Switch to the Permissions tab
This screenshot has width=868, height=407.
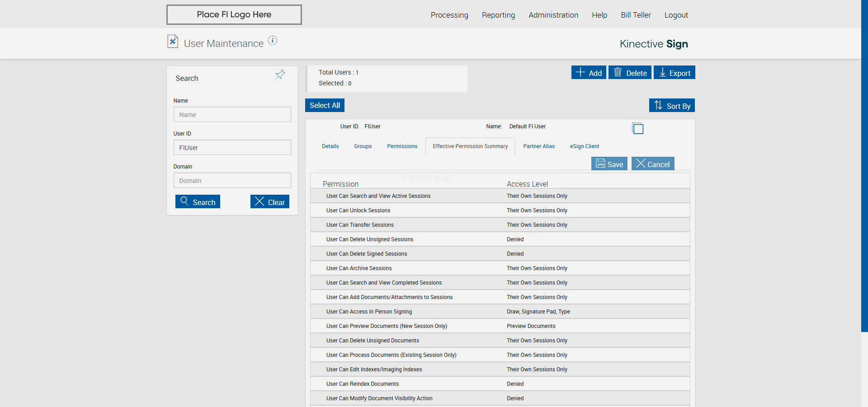402,146
